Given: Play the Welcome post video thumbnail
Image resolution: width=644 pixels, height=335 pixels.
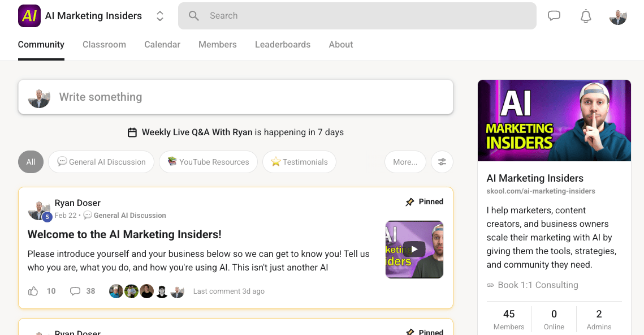Looking at the screenshot, I should click(x=414, y=250).
